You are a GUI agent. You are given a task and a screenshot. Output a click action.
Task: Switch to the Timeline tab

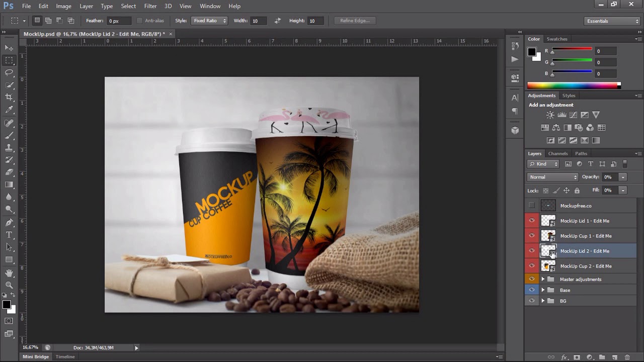click(65, 356)
